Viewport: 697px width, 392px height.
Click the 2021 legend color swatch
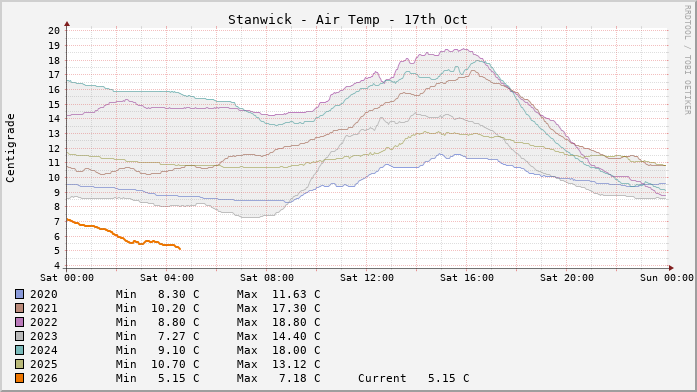coord(20,308)
